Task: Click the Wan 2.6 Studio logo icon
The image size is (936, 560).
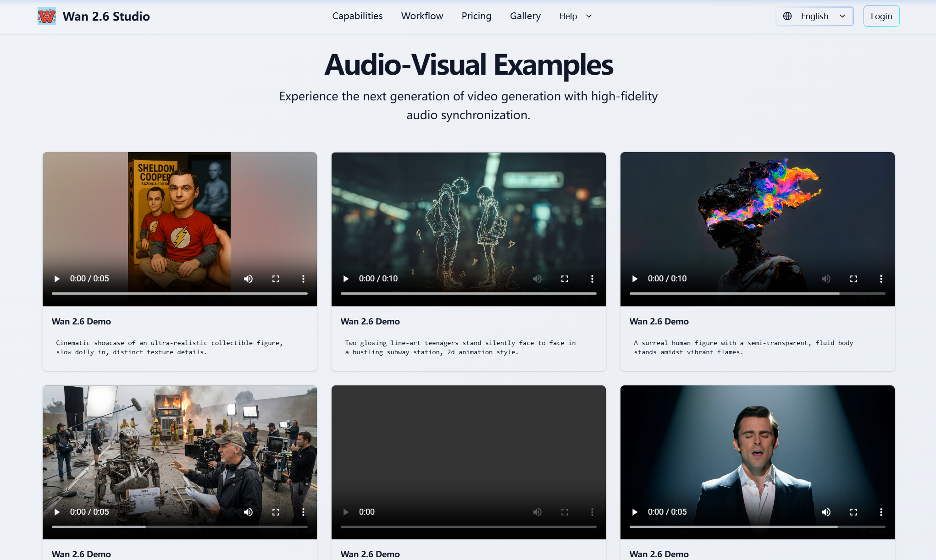Action: point(47,16)
